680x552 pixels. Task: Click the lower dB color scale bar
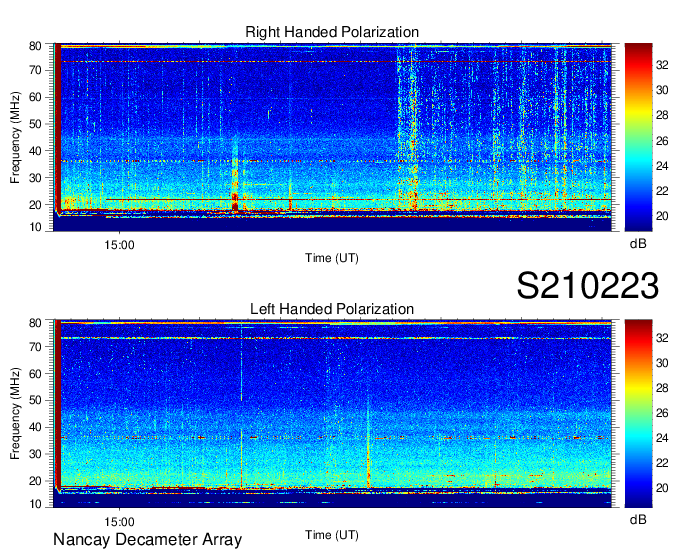(638, 414)
